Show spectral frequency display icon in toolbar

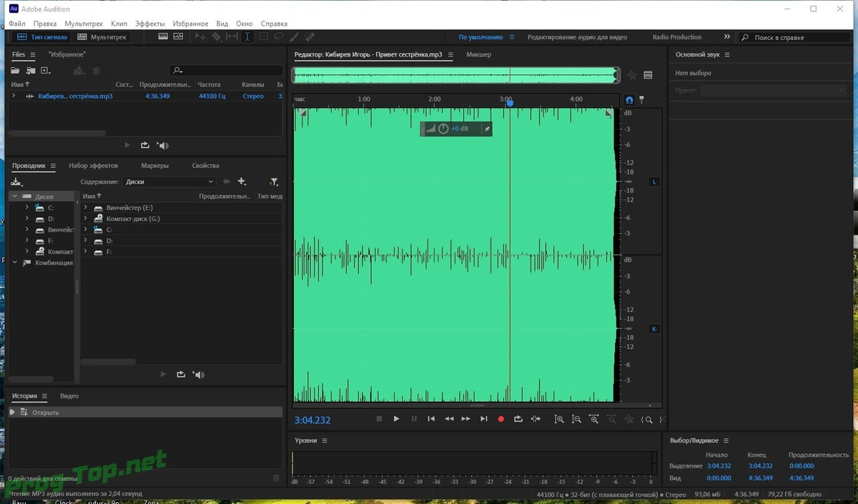coord(163,36)
